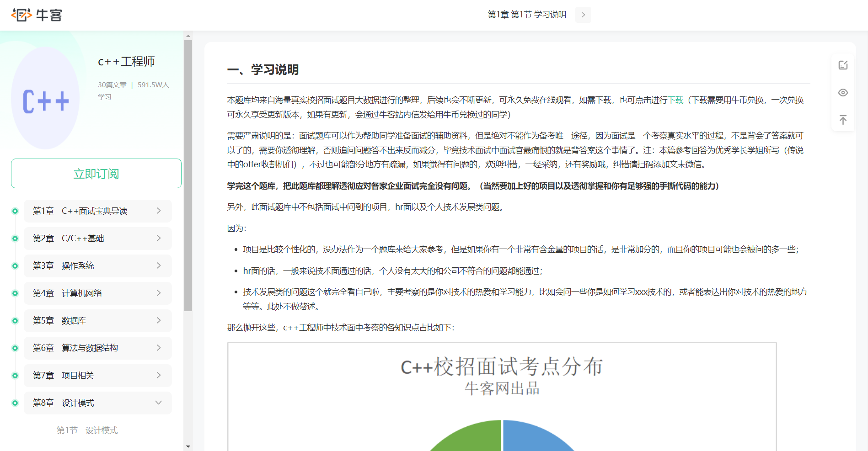
Task: Click the green dot beside 第6章
Action: click(x=15, y=348)
